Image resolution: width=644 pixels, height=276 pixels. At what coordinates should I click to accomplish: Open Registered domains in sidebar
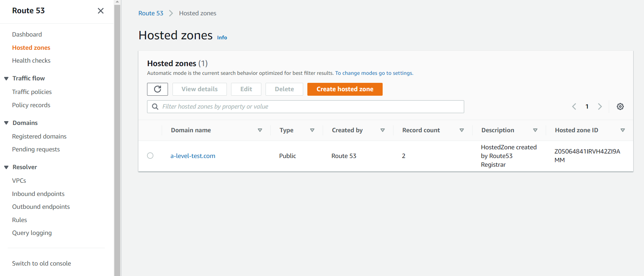coord(39,136)
